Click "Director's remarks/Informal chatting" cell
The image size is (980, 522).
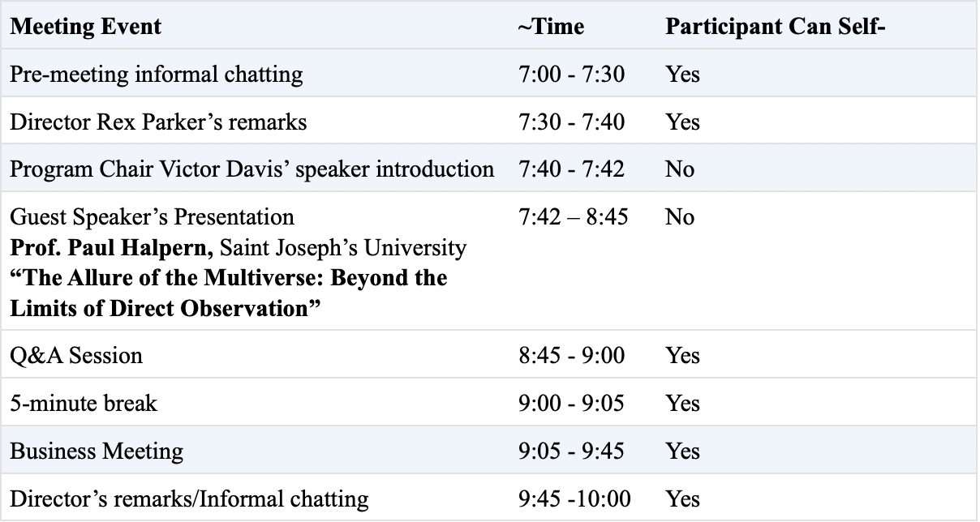189,498
